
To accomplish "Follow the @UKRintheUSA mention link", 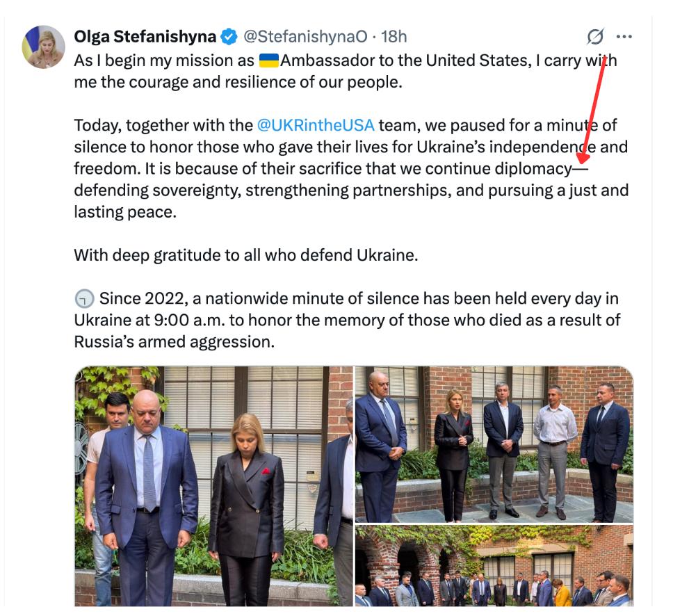I will point(316,125).
